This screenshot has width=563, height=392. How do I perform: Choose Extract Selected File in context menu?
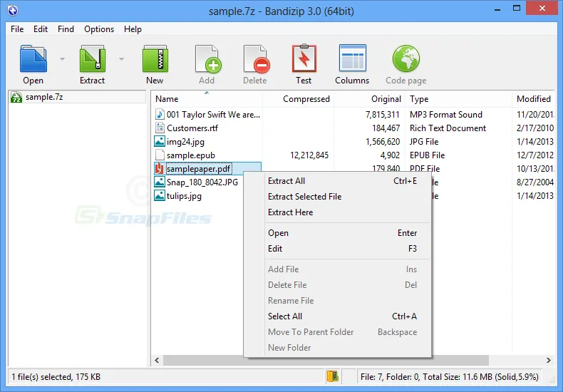[x=338, y=197]
